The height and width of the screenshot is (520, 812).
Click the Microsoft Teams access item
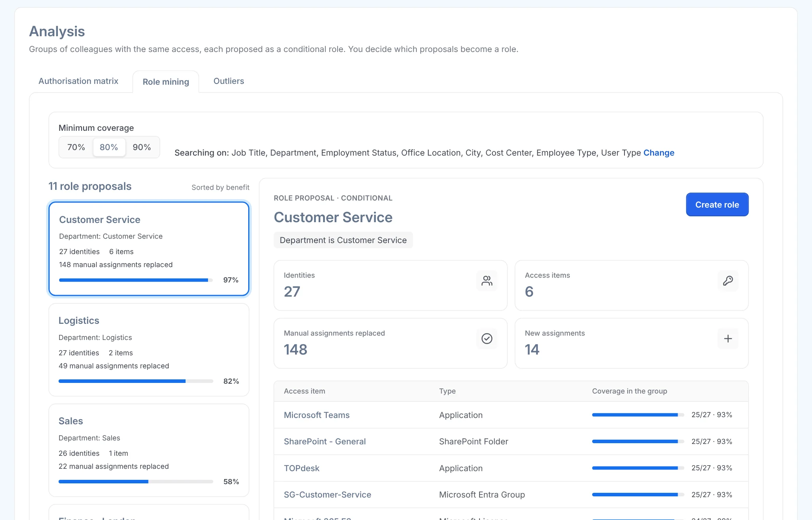[x=317, y=415]
